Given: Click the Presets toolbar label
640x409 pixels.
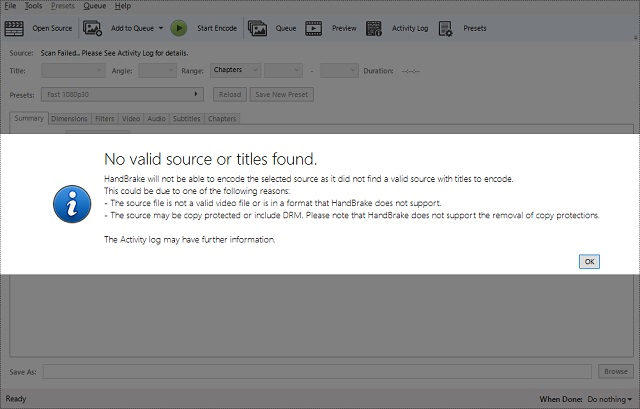Looking at the screenshot, I should 475,28.
